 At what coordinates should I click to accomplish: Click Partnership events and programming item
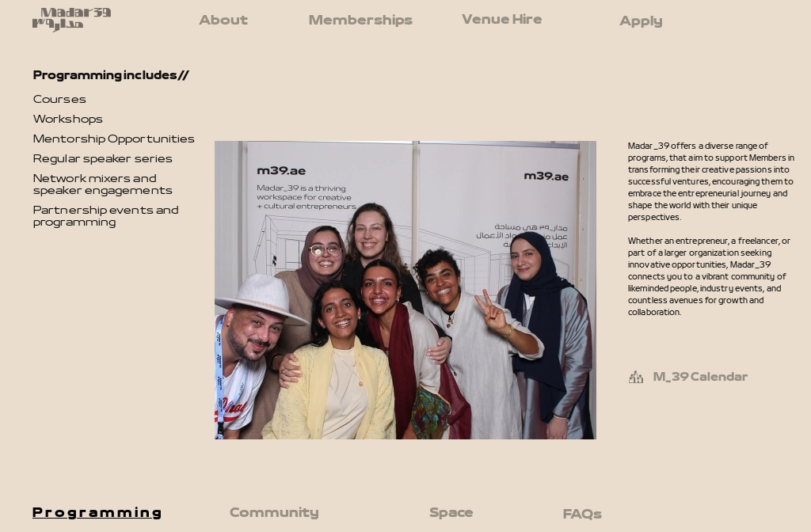[x=105, y=216]
